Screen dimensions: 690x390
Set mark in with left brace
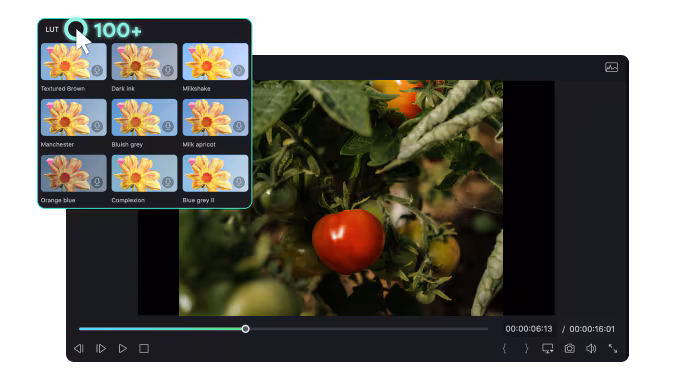coord(504,349)
